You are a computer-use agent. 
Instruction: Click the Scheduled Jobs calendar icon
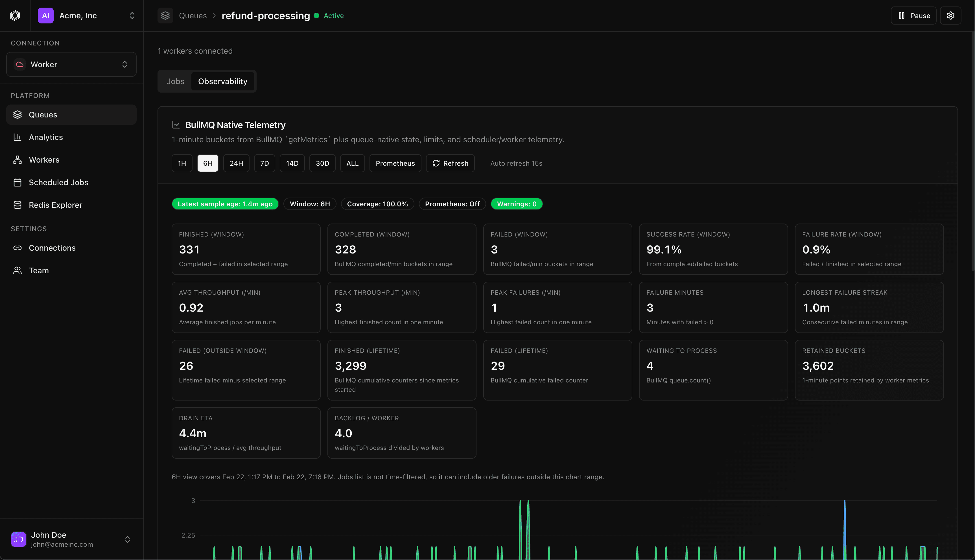point(18,182)
